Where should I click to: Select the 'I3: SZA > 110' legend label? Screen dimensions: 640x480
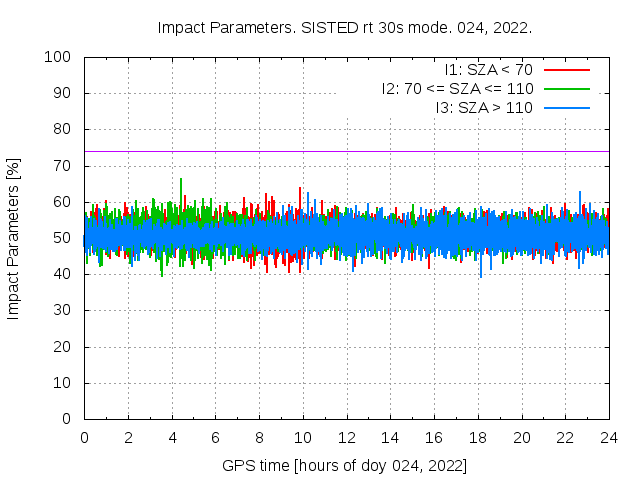484,107
